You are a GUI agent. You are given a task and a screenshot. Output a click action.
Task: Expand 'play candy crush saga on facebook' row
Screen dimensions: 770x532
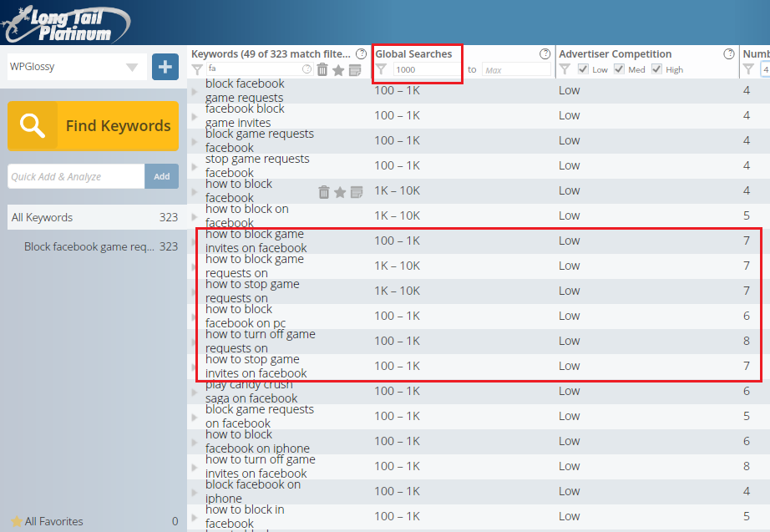(x=195, y=392)
